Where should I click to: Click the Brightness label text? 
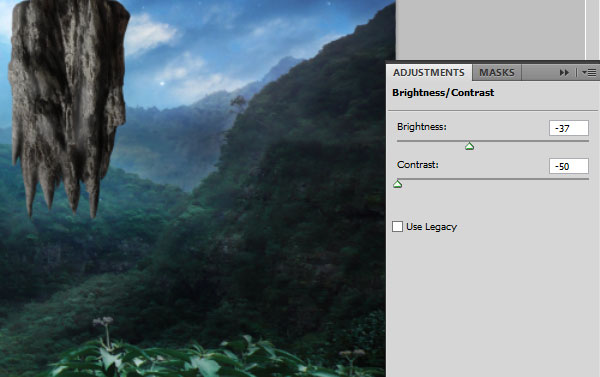pyautogui.click(x=422, y=127)
